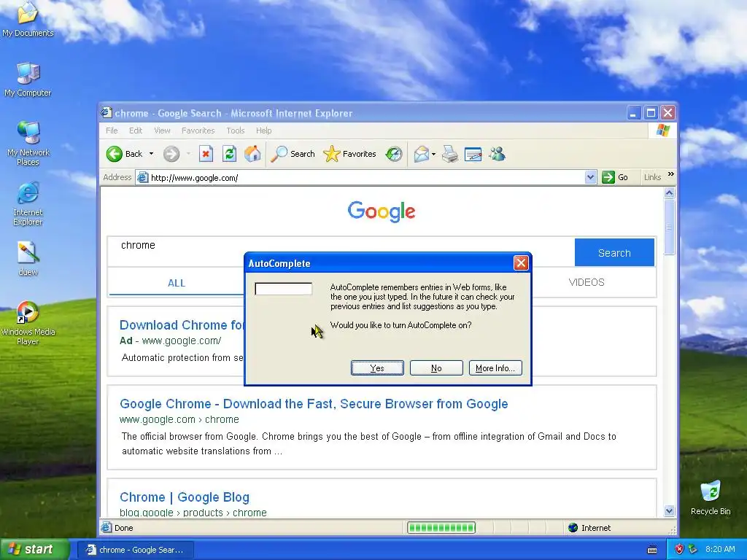Screen dimensions: 747x560
Task: Open the Help menu
Action: click(263, 131)
